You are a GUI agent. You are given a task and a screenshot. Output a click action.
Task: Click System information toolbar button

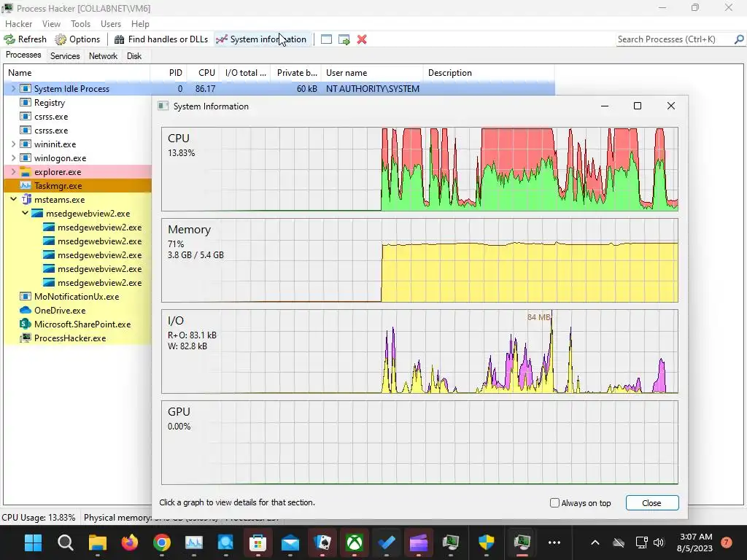pos(261,39)
